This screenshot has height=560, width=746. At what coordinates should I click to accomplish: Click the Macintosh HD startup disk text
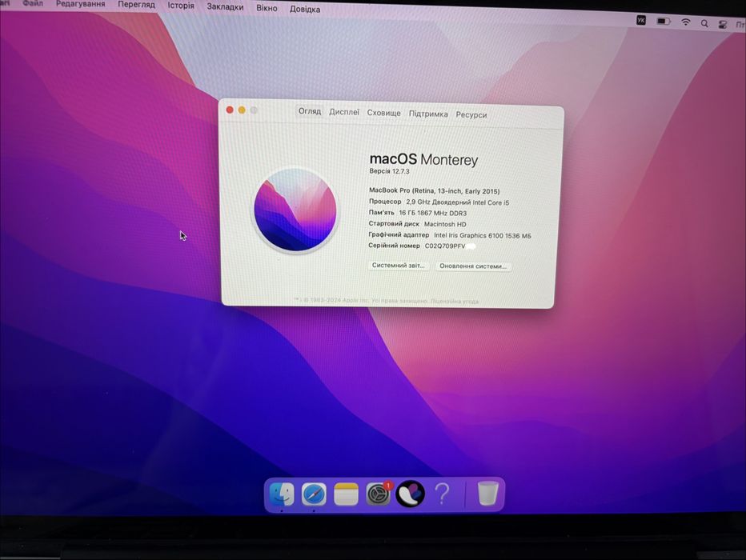[x=445, y=224]
